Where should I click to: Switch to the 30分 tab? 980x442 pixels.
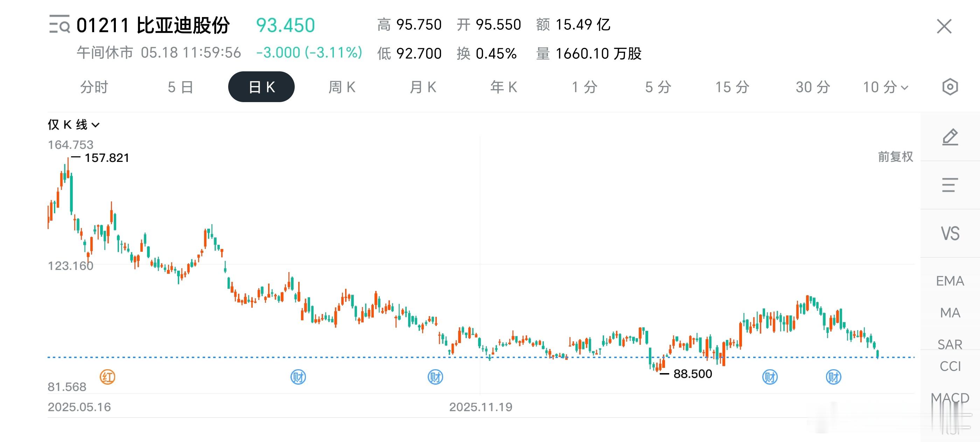click(x=813, y=87)
